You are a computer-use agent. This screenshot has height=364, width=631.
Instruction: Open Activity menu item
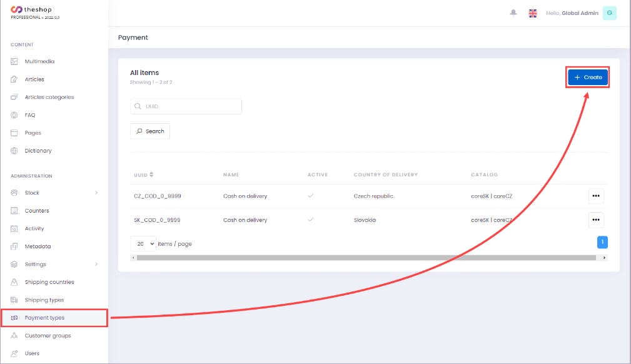(x=34, y=229)
